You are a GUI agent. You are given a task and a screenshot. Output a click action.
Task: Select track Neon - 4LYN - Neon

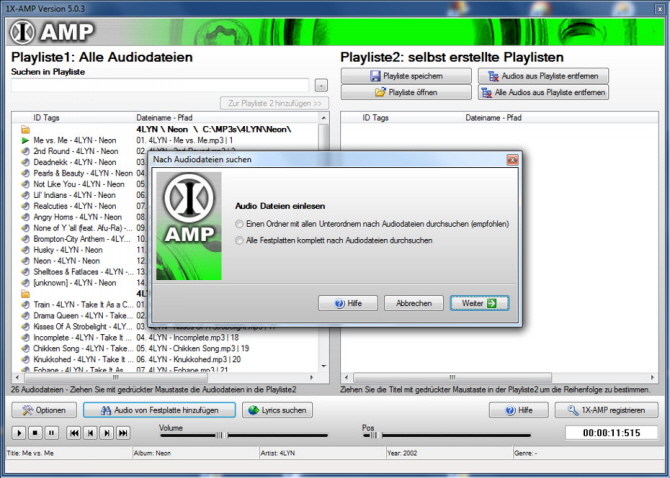pos(67,261)
